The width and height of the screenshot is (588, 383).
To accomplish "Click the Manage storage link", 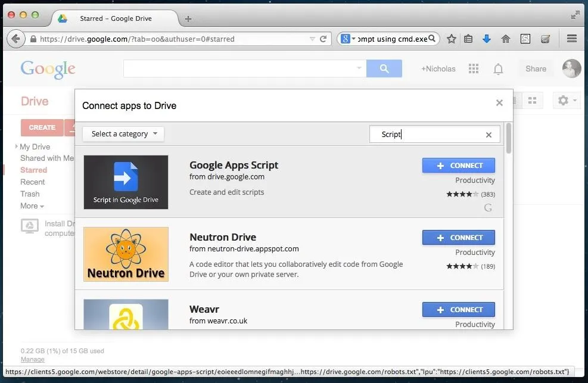I will (33, 359).
